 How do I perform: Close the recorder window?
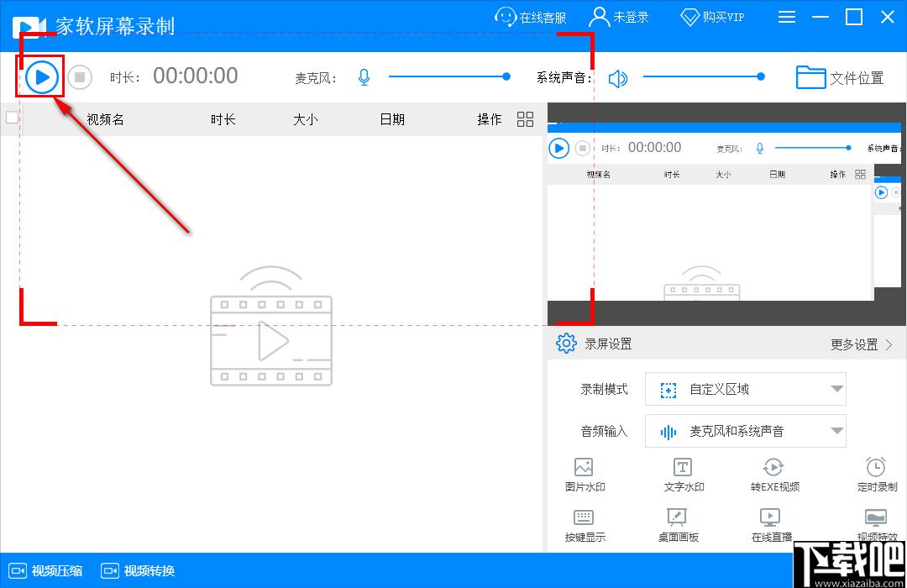pyautogui.click(x=888, y=17)
